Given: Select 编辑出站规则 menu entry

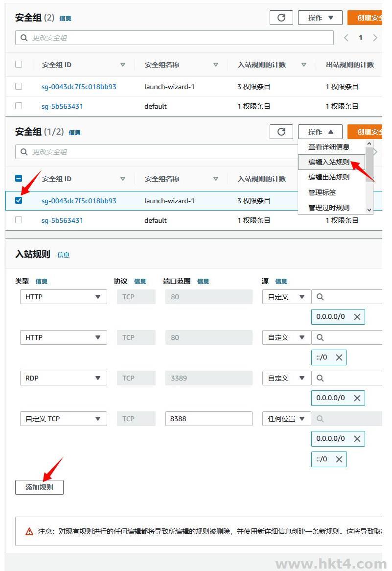Looking at the screenshot, I should click(x=332, y=177).
